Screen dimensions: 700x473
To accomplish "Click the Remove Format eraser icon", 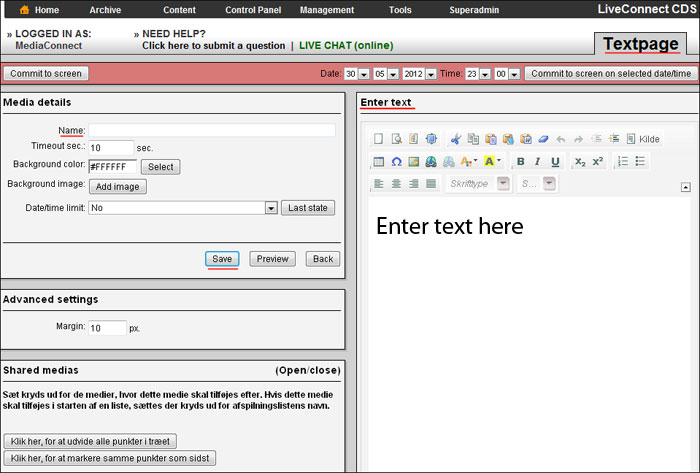I will (x=543, y=139).
